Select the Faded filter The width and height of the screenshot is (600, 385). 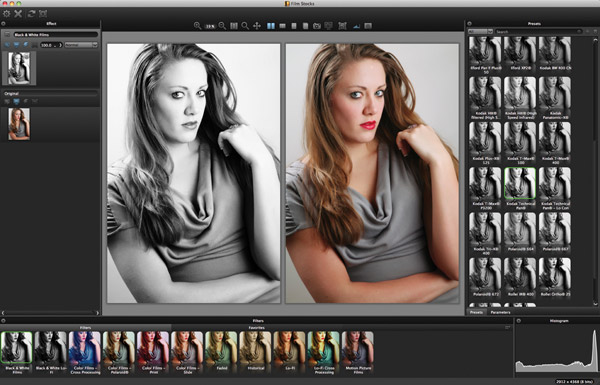click(x=221, y=351)
